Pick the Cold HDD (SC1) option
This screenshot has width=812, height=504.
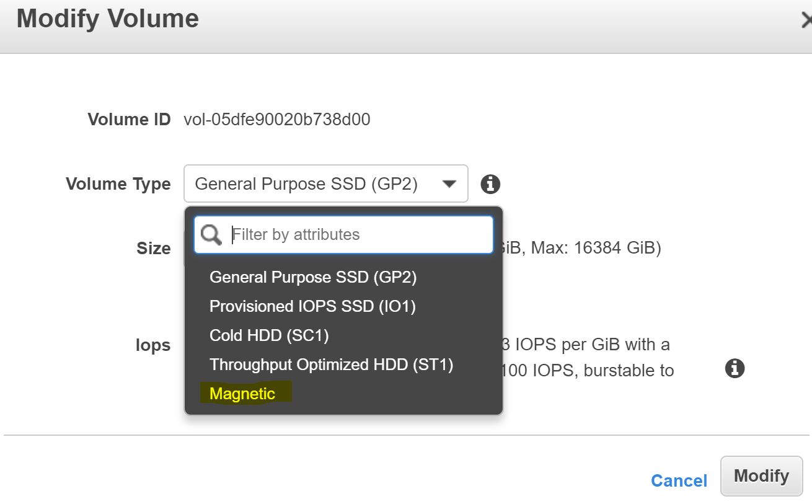point(269,335)
